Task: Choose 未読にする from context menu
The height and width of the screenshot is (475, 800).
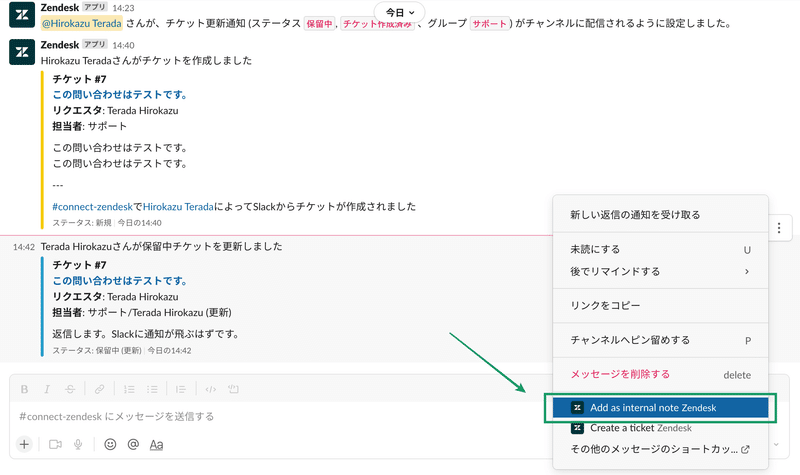Action: 661,249
